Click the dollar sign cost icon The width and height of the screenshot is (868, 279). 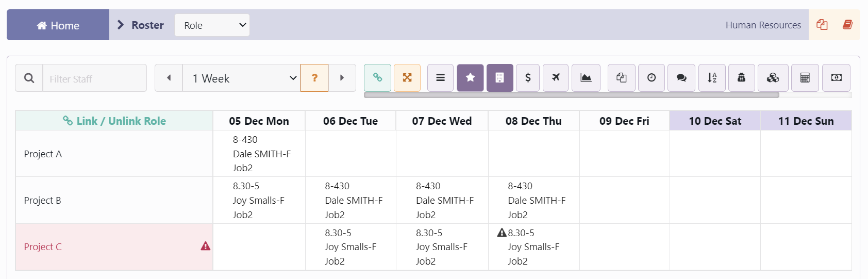point(528,78)
